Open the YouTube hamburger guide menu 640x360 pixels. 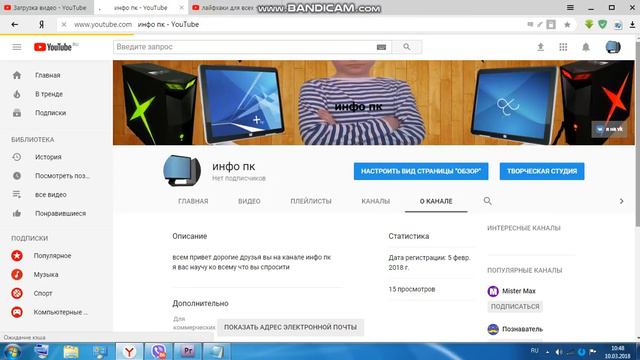[17, 47]
